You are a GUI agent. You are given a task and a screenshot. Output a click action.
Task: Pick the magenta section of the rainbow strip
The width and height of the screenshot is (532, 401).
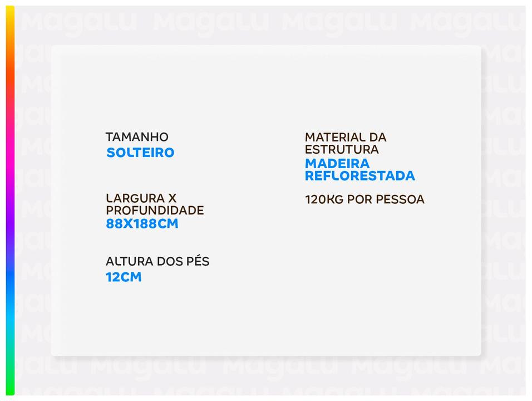click(x=10, y=167)
